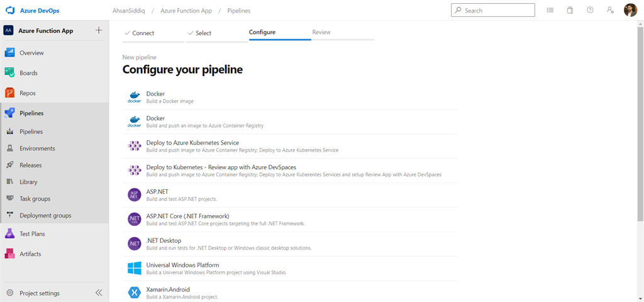Choose 'Universal Windows Platform' template
The width and height of the screenshot is (644, 302).
[x=290, y=268]
